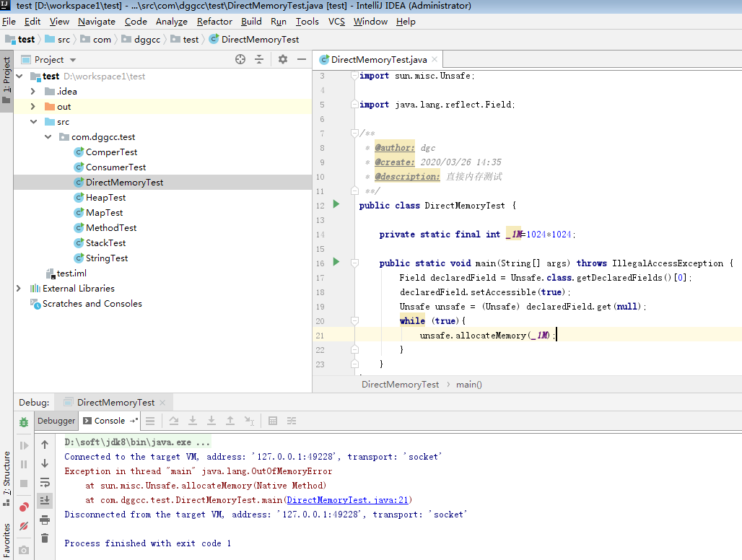The height and width of the screenshot is (560, 742).
Task: Hide the Project panel with minimize icon
Action: coord(302,59)
